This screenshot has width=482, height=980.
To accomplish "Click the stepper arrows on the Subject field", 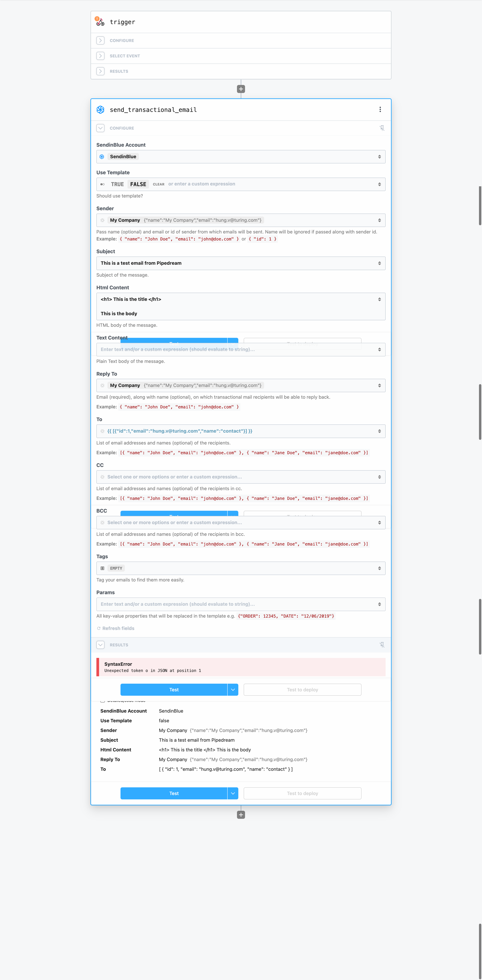I will [x=379, y=263].
